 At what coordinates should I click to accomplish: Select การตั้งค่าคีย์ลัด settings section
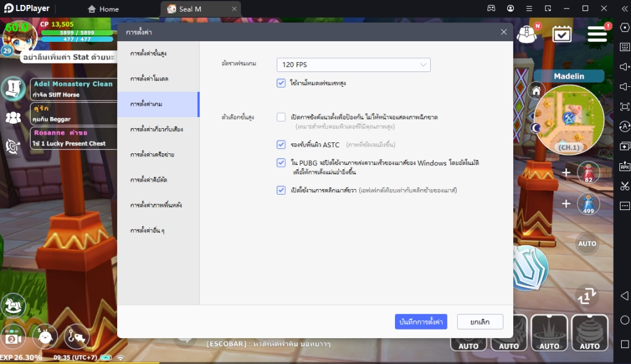[x=158, y=180]
